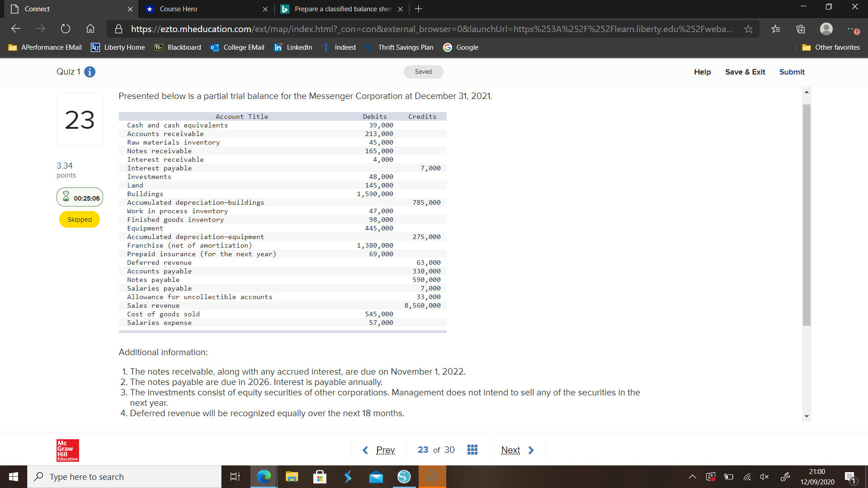Open the Quiz 1 info icon
Screen dimensions: 868x488
click(x=90, y=71)
